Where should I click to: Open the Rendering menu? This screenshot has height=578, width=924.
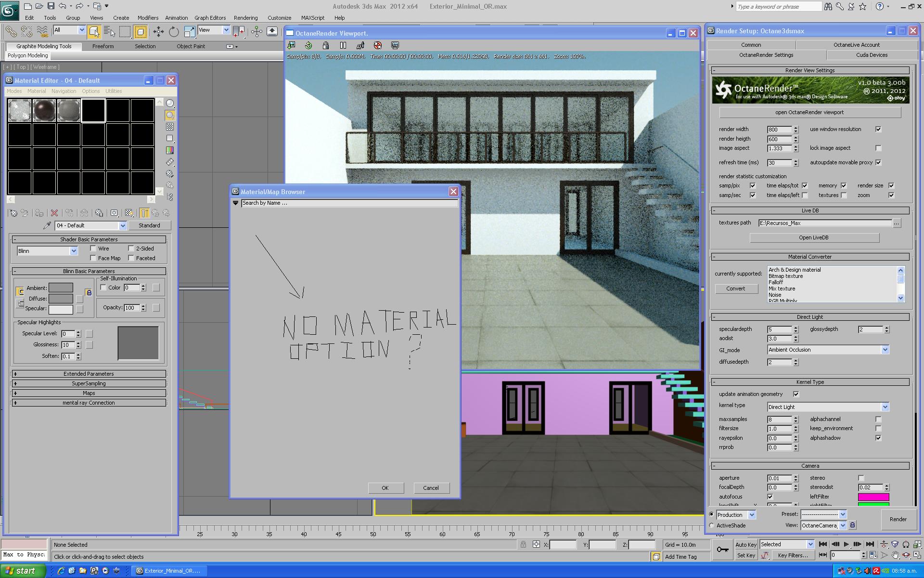pos(245,18)
